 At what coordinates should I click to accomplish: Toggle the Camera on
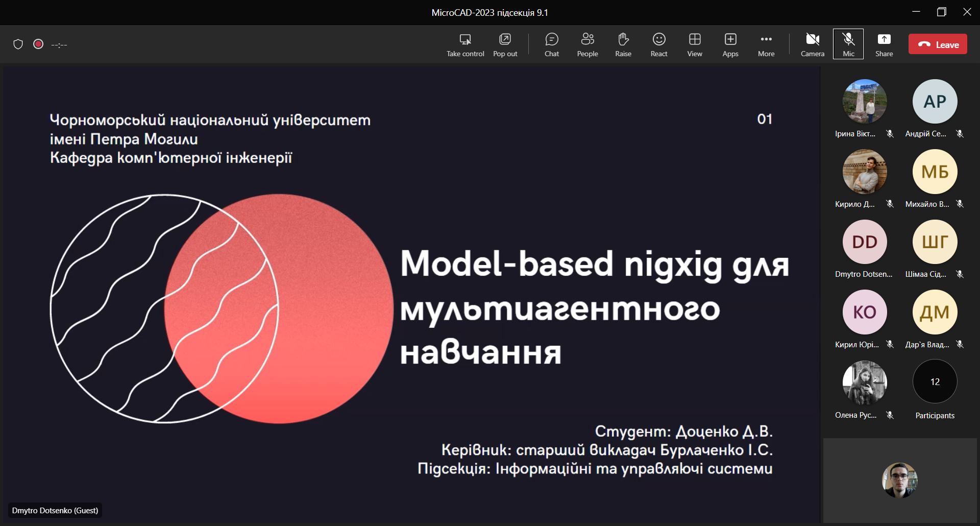[812, 44]
